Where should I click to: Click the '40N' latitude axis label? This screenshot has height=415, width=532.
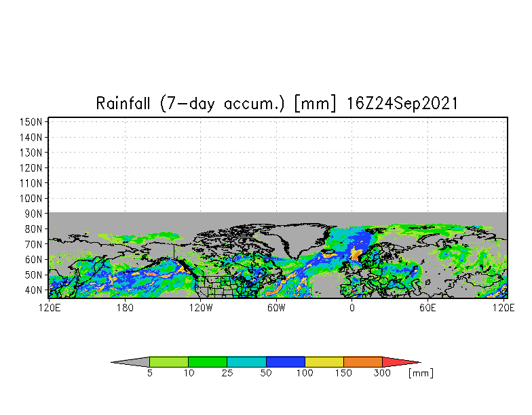click(34, 290)
